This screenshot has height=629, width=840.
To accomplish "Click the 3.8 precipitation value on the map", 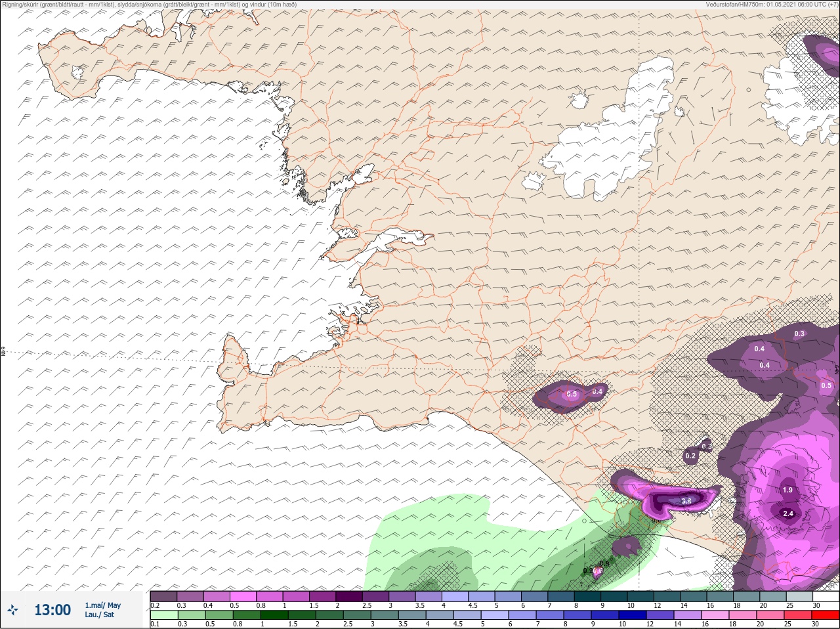I will point(686,500).
